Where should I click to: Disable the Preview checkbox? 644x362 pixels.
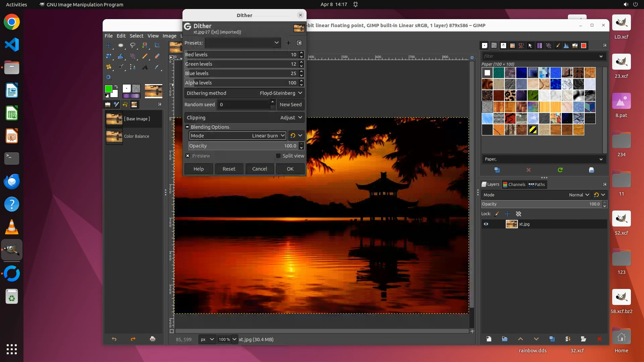click(188, 156)
